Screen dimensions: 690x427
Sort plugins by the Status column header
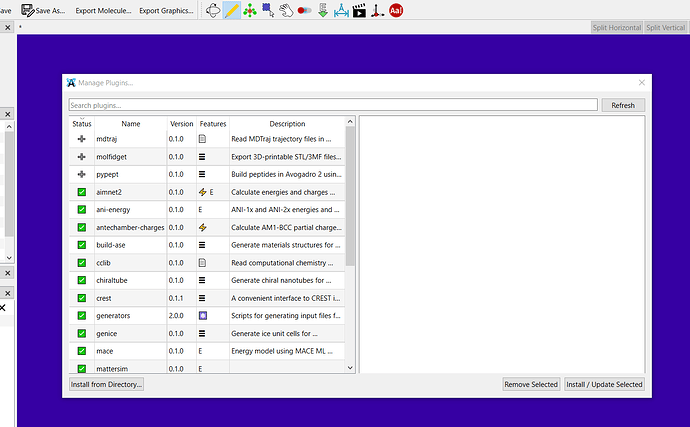coord(82,124)
